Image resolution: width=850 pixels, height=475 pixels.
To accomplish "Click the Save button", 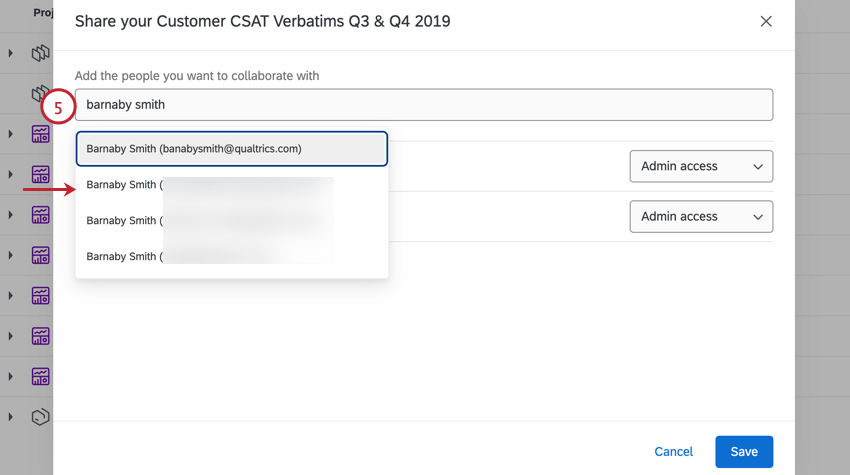I will point(744,452).
